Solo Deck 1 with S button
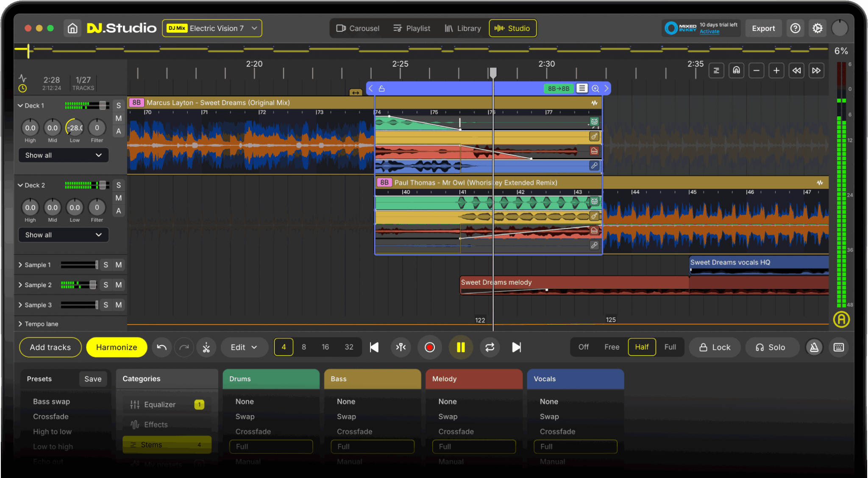The height and width of the screenshot is (478, 868). [x=119, y=105]
